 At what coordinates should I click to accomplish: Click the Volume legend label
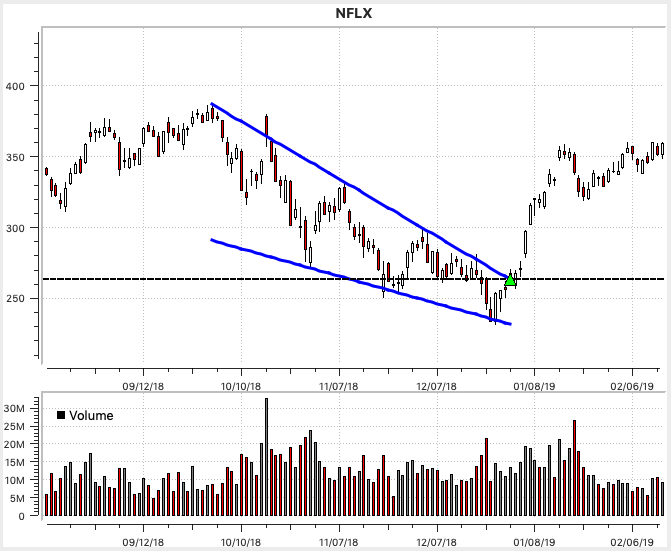[91, 415]
